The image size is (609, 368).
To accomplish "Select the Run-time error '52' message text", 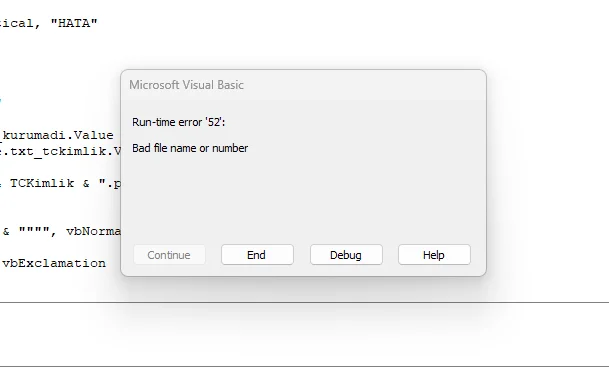I will (x=179, y=122).
